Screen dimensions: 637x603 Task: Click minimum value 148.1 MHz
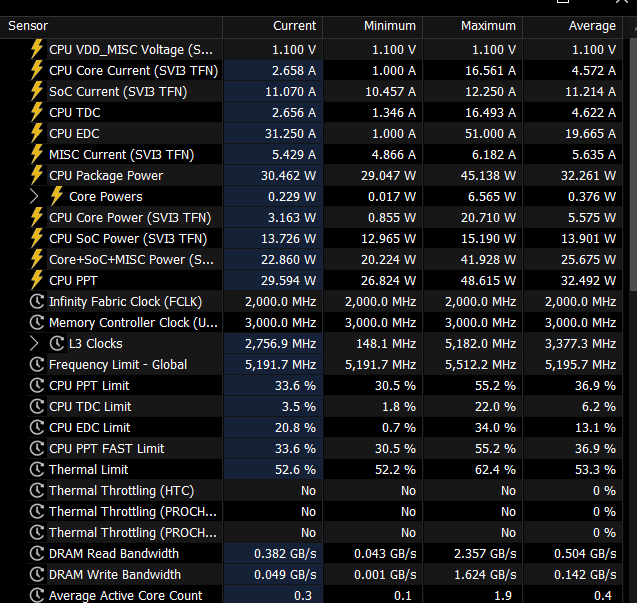(386, 344)
